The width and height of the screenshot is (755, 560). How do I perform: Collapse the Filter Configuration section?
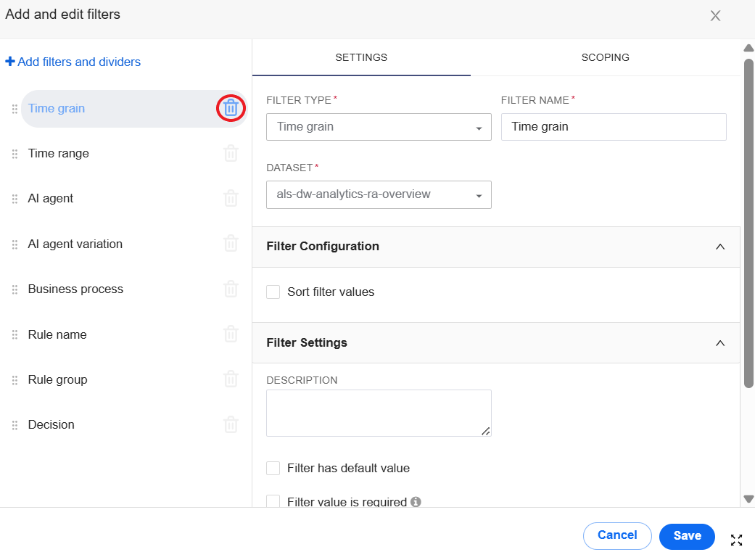click(x=720, y=247)
